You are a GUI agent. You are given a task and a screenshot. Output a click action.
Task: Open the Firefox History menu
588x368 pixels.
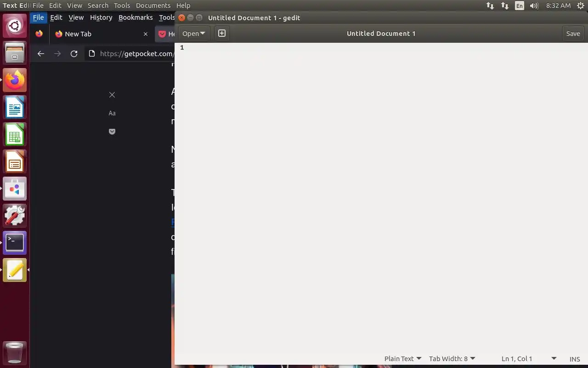click(101, 17)
